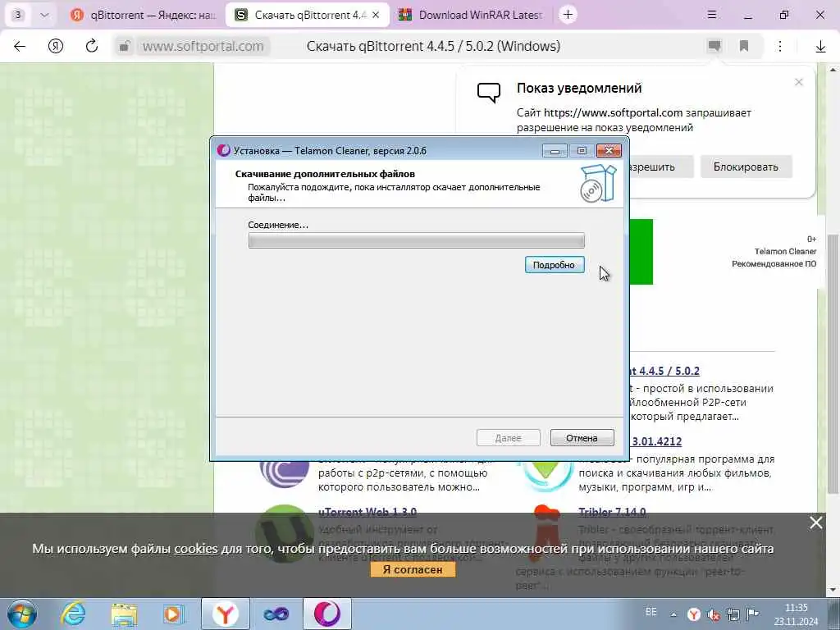Click the tab counter showing 3
The height and width of the screenshot is (630, 840).
pos(18,15)
